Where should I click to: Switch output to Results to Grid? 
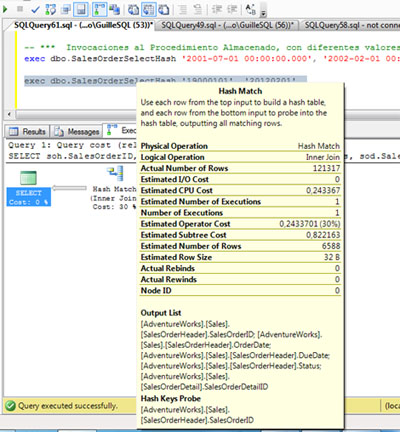tap(149, 9)
